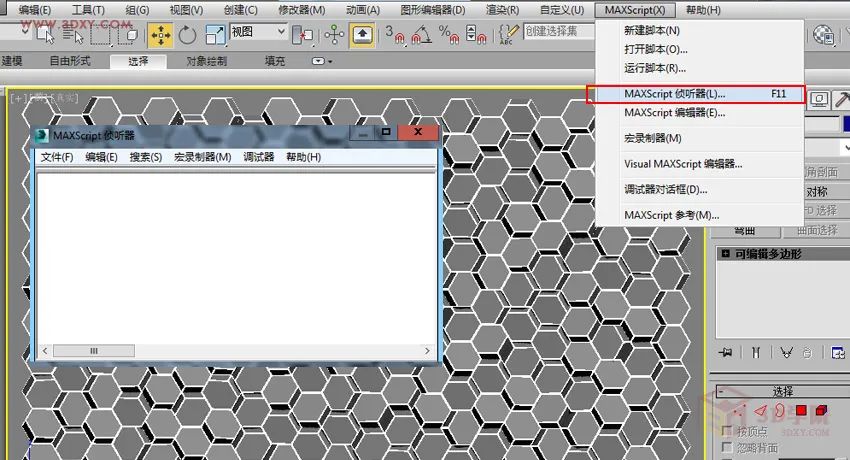Toggle the Percent Snap icon
The image size is (850, 460).
point(449,35)
